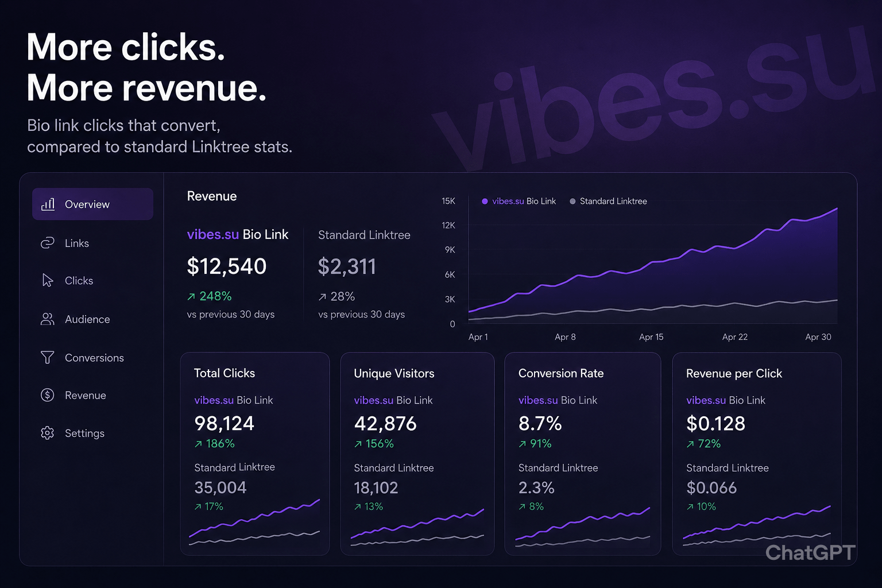
Task: Click the $0.066 revenue per click value
Action: pyautogui.click(x=711, y=488)
